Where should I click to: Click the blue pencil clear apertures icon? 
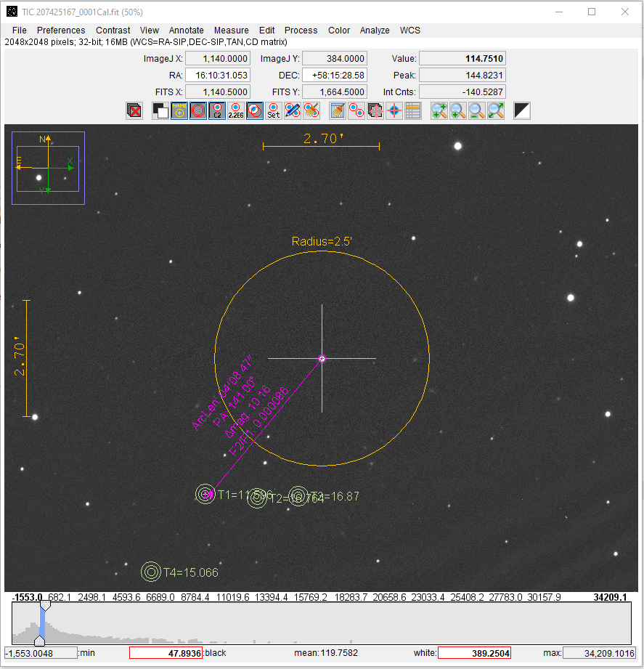click(x=293, y=110)
